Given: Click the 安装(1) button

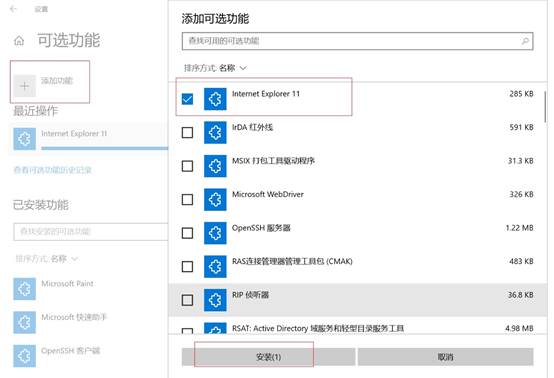Looking at the screenshot, I should point(269,357).
